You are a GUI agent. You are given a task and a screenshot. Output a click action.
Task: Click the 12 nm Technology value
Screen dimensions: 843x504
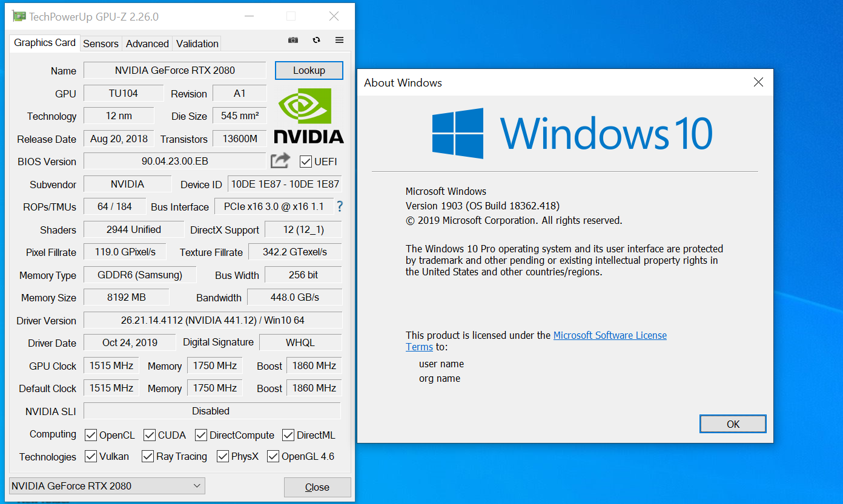(119, 116)
